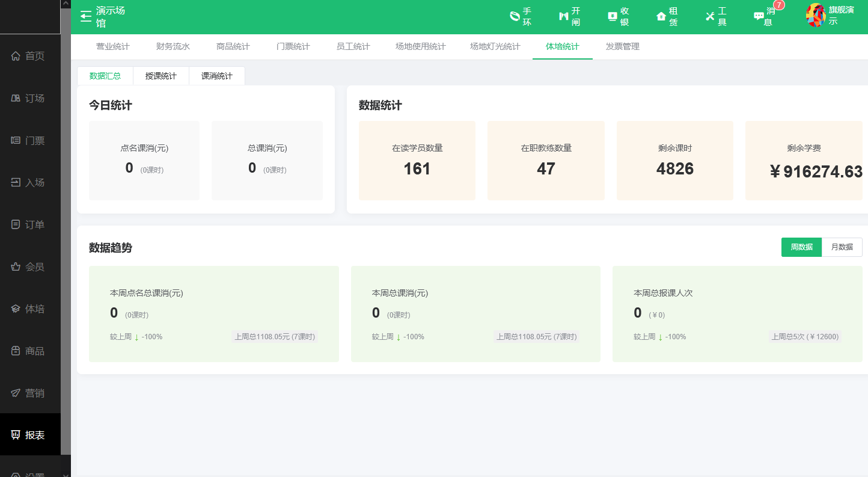Screen dimensions: 868x477
Task: Collapse the sidebar with the arrow icon
Action: click(x=85, y=16)
